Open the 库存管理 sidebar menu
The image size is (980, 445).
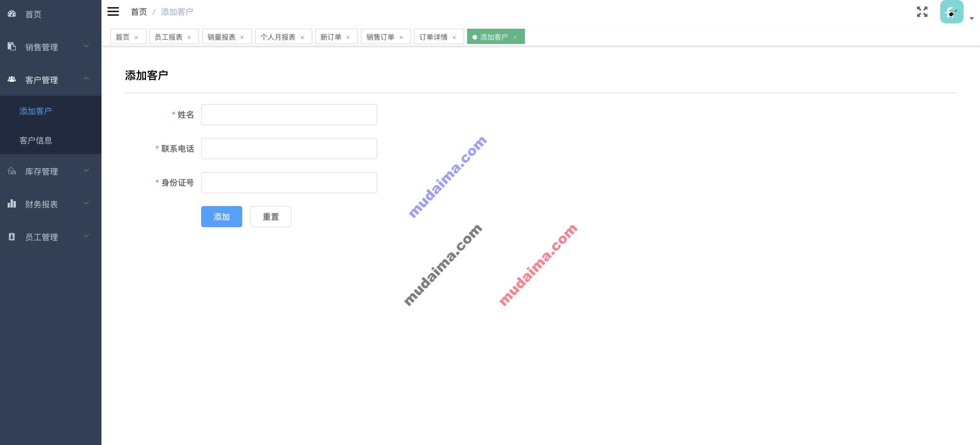(51, 171)
